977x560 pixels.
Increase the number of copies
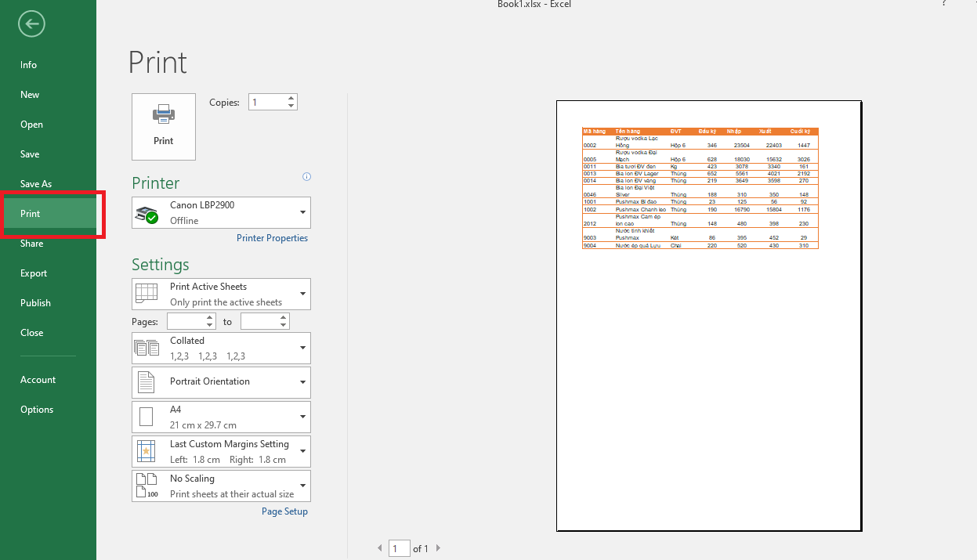click(x=291, y=98)
